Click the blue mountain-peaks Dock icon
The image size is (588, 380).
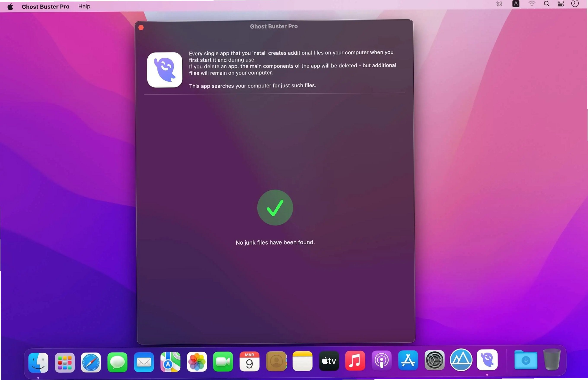point(461,360)
